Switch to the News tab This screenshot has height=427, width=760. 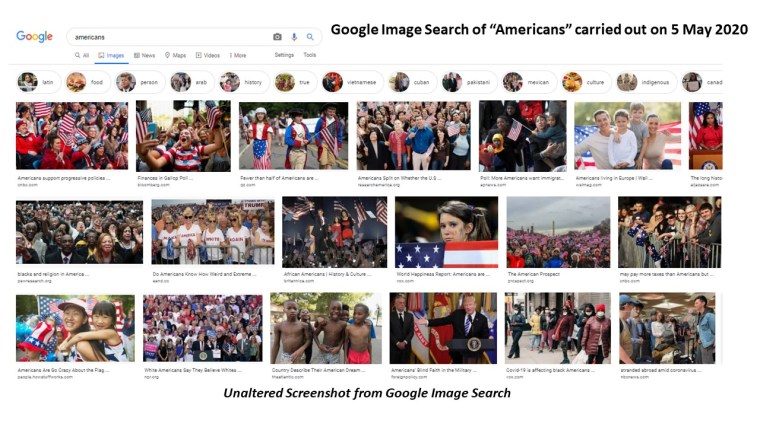[144, 55]
